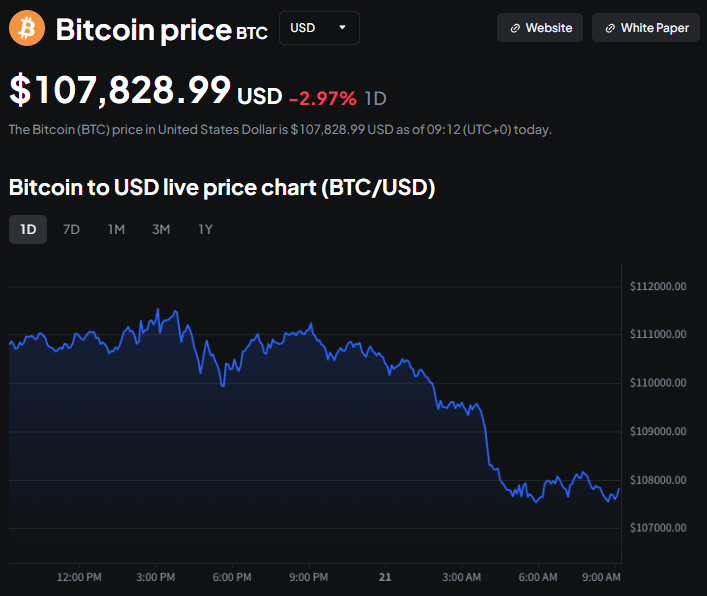The height and width of the screenshot is (596, 707).
Task: Click the $107,828.99 current price value
Action: click(120, 90)
